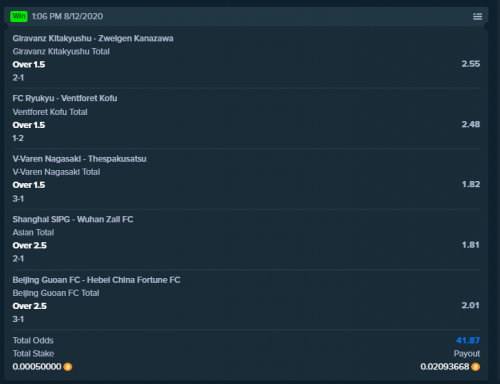This screenshot has width=500, height=384.
Task: Click odds value 2.55
Action: point(471,64)
